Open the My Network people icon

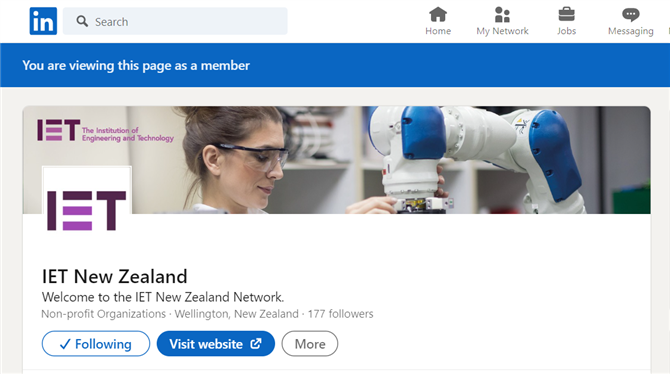502,15
